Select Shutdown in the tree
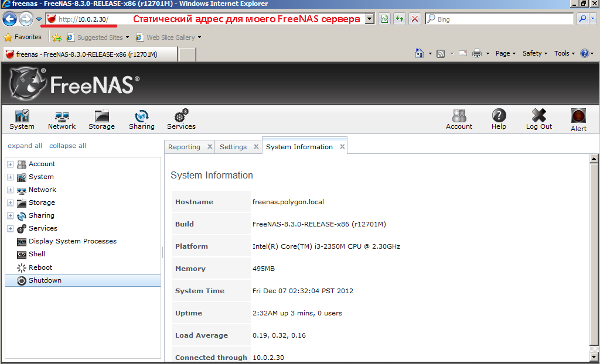 [83, 280]
